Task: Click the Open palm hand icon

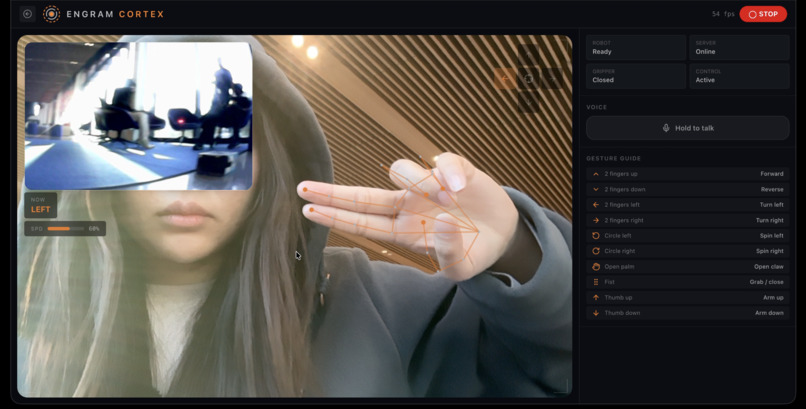Action: point(596,267)
